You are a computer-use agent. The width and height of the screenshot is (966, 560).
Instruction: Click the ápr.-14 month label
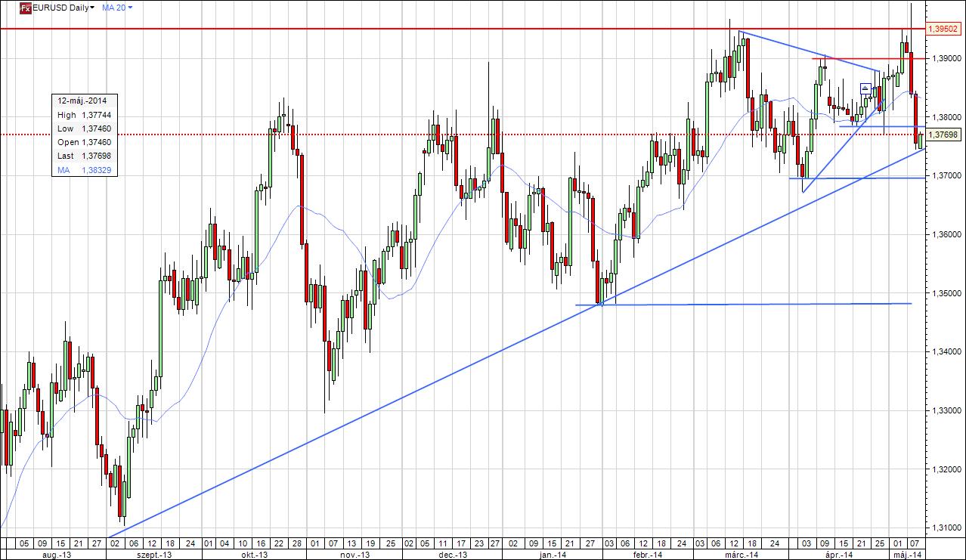(x=838, y=554)
